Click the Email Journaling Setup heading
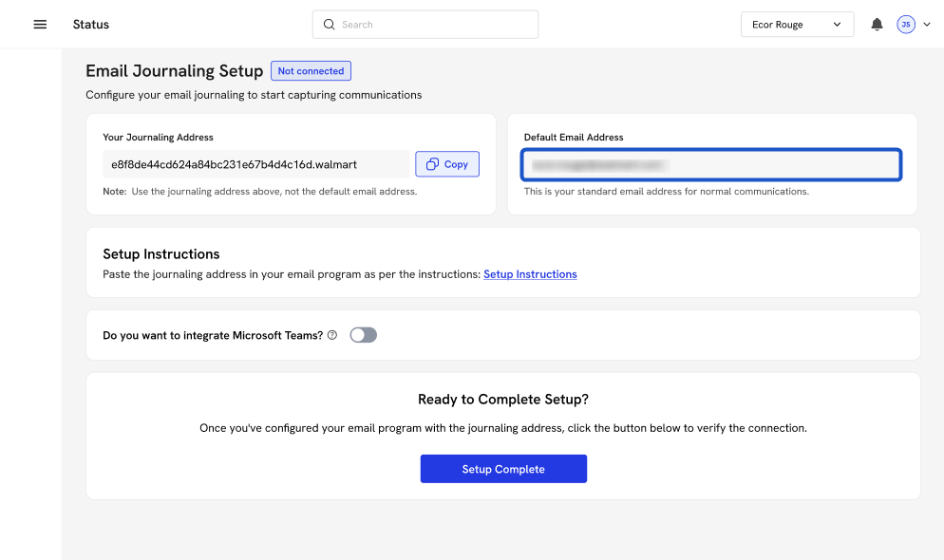The height and width of the screenshot is (560, 944). point(174,71)
